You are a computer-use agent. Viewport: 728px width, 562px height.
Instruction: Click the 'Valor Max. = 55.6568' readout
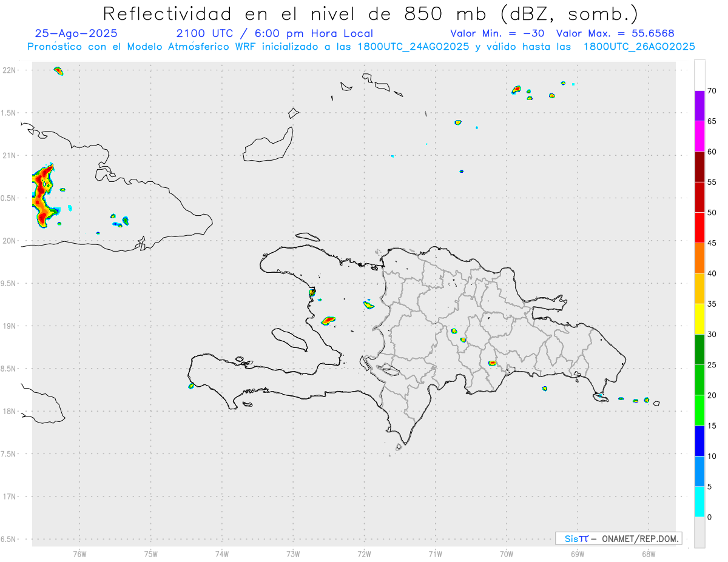[x=615, y=33]
